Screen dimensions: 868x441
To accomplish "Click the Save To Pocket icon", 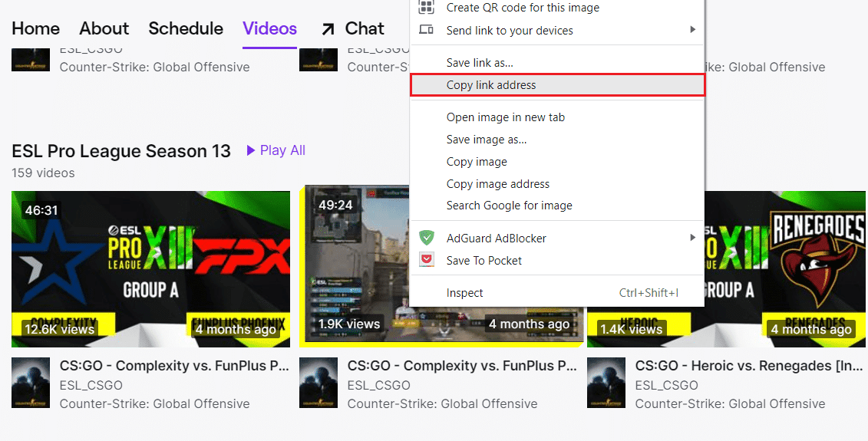I will coord(426,260).
